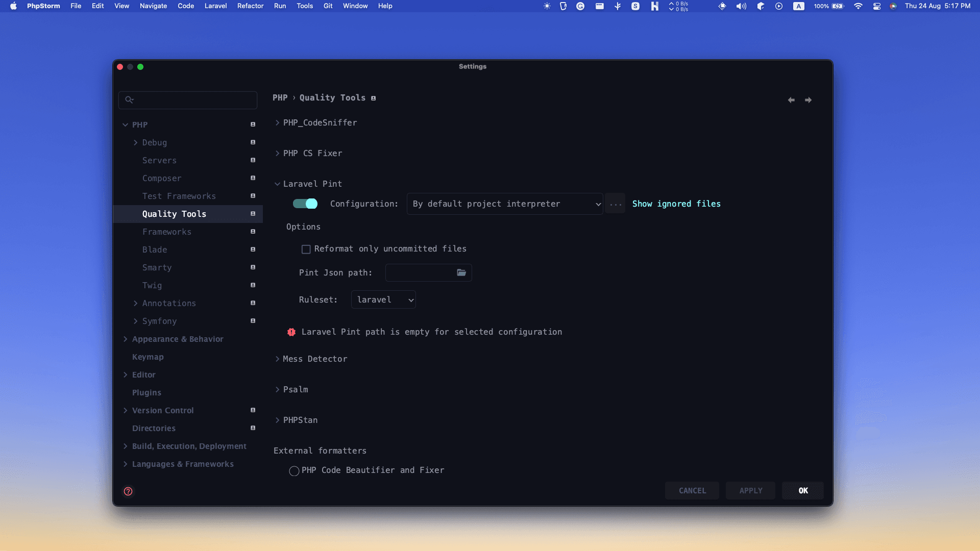Open the Ruleset laravel dropdown
Viewport: 980px width, 551px height.
[x=383, y=300]
